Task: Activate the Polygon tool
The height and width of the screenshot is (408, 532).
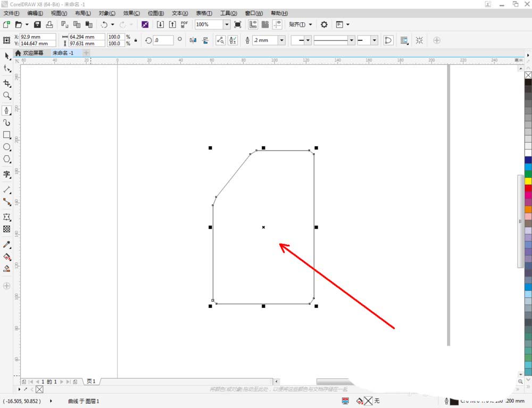Action: (x=7, y=159)
